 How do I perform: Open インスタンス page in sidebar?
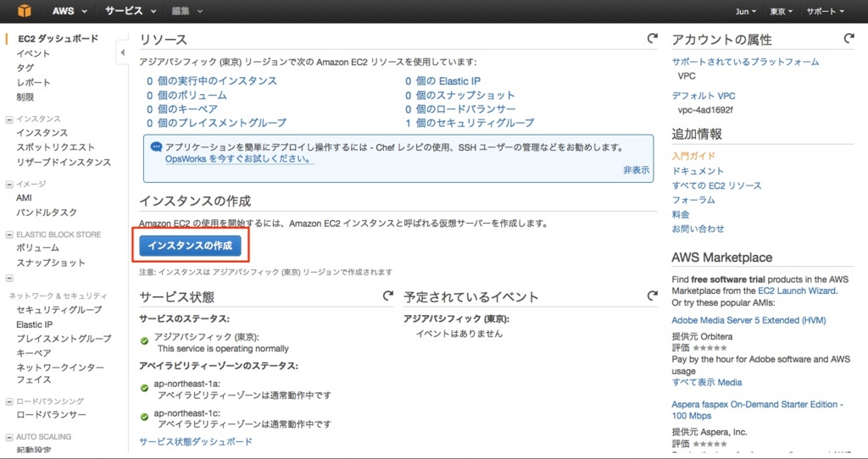click(x=42, y=133)
